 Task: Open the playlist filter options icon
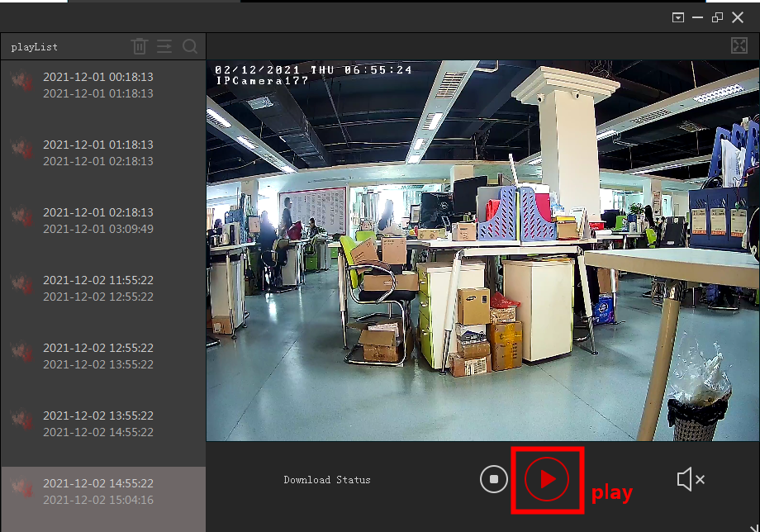pos(164,46)
